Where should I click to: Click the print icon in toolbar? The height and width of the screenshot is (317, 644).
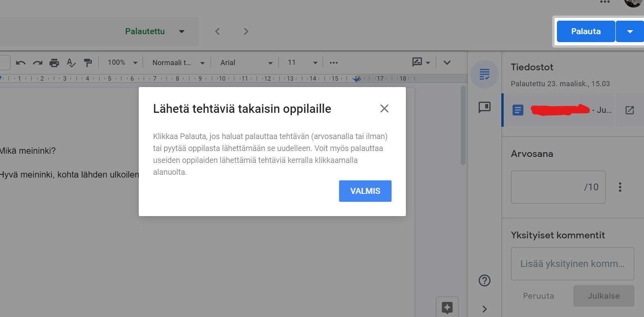(x=54, y=63)
